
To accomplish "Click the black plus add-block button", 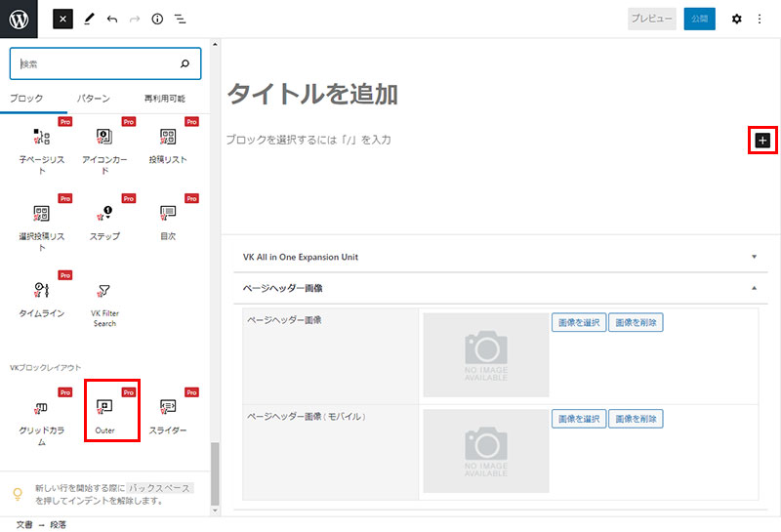I will [x=762, y=141].
